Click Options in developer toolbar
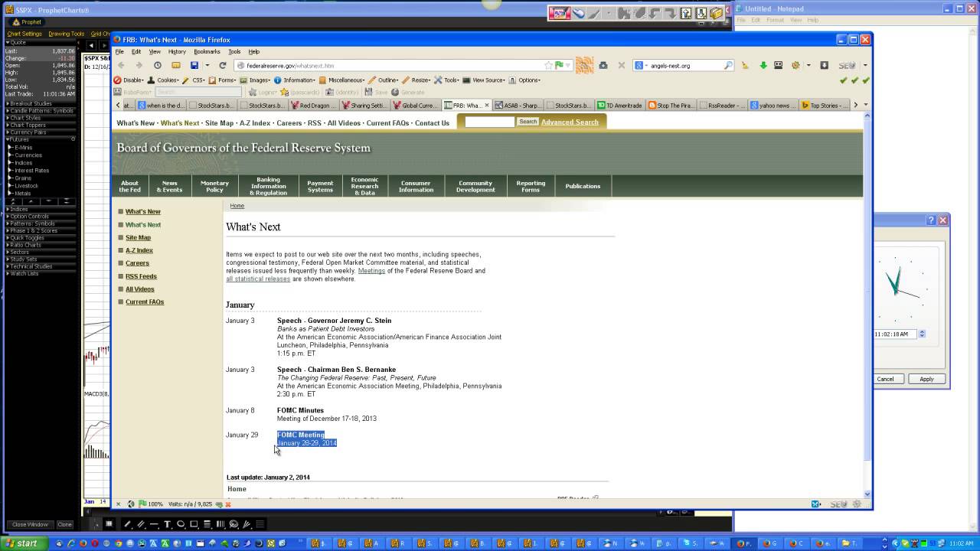 tap(525, 80)
